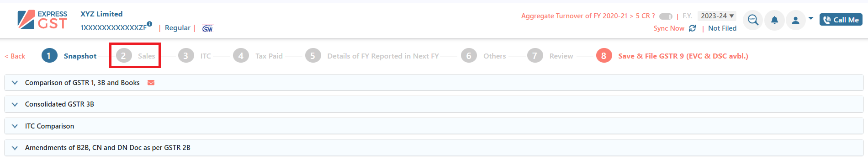This screenshot has height=166, width=868.
Task: Expand Comparison of GSTR 1, 3B and Books
Action: coord(434,83)
